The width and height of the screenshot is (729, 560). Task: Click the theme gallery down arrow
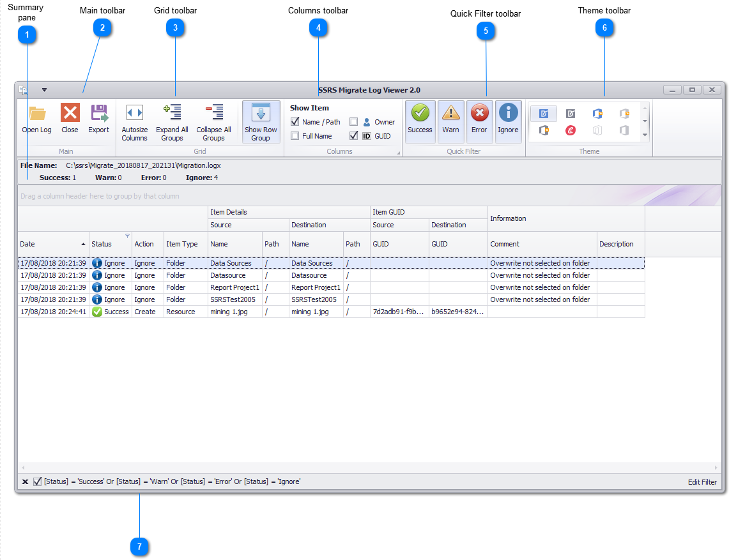point(645,121)
